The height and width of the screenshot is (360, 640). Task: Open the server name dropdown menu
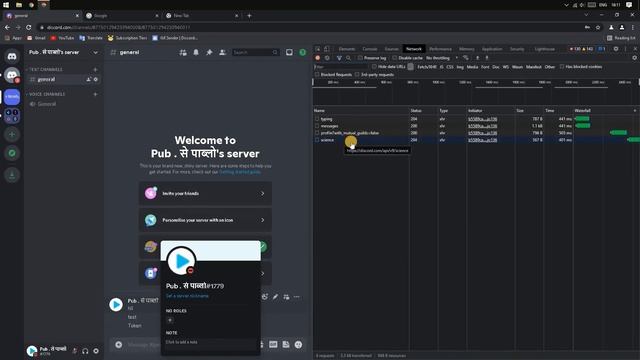(95, 52)
